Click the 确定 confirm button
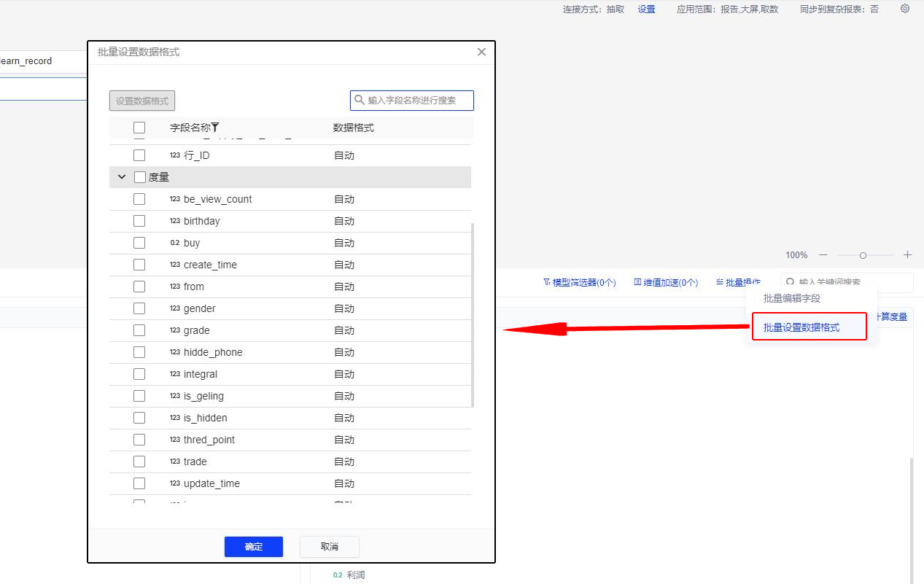The image size is (924, 584). click(x=253, y=546)
